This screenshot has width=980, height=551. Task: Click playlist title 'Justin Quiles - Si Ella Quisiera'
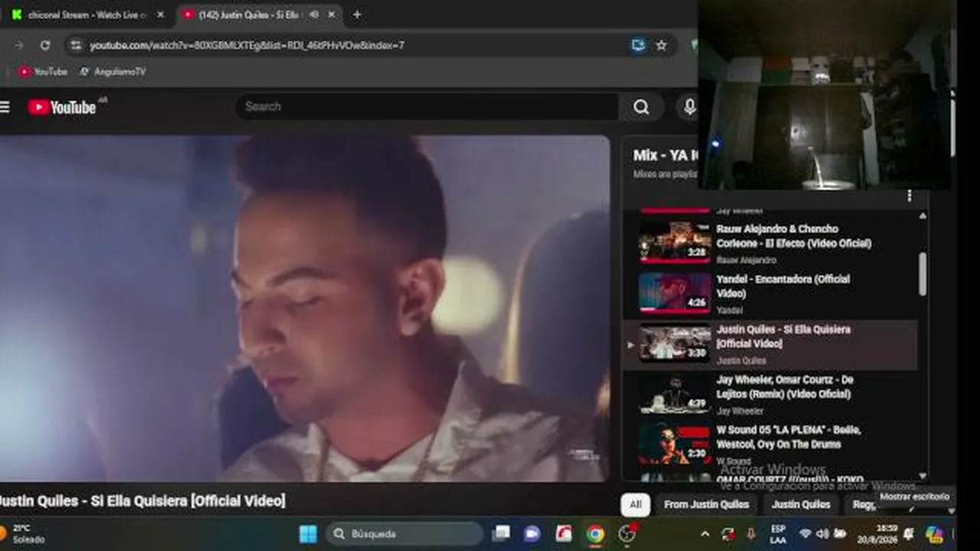(784, 336)
